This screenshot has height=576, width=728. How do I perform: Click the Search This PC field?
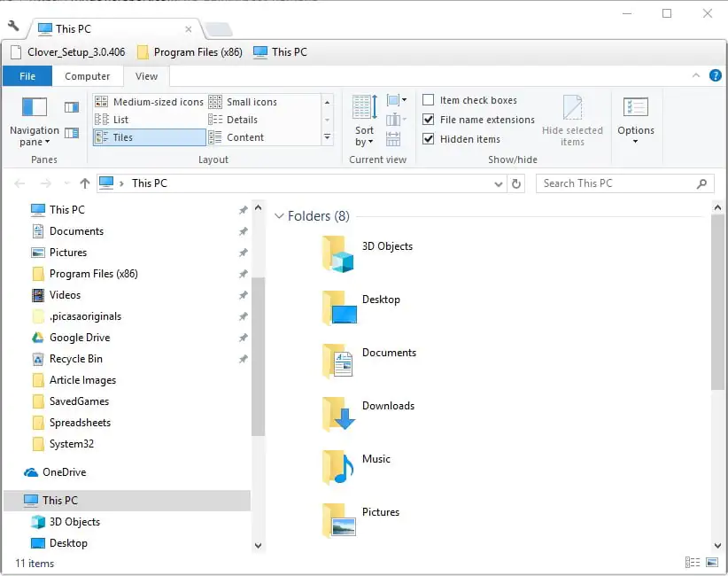click(x=616, y=183)
